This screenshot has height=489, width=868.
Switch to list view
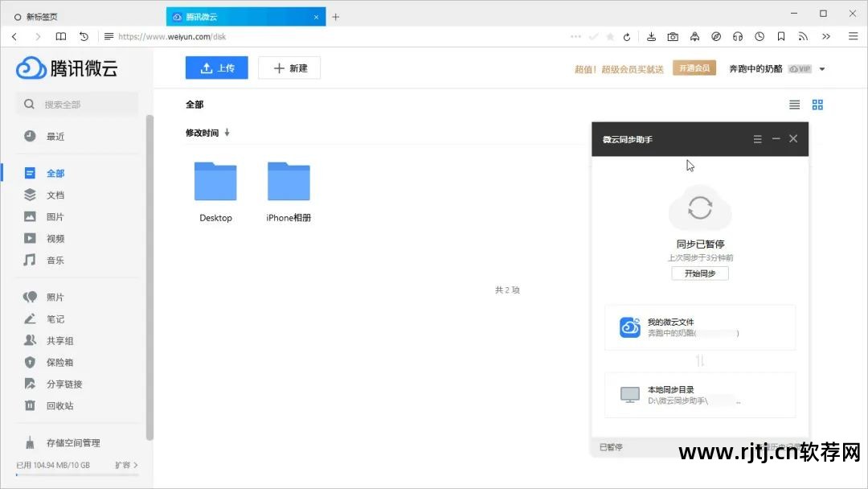794,104
